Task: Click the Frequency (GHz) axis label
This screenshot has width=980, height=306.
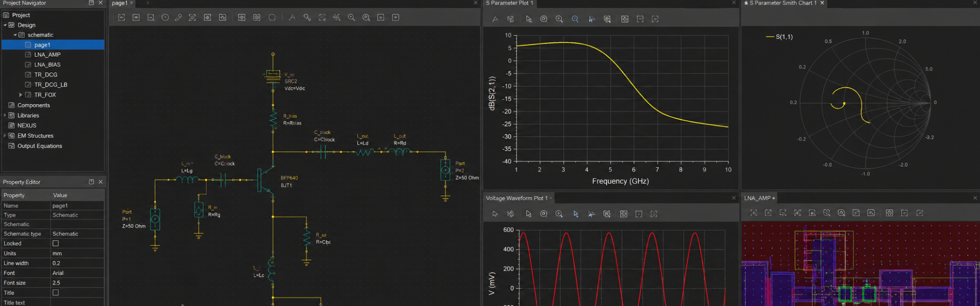Action: (620, 181)
